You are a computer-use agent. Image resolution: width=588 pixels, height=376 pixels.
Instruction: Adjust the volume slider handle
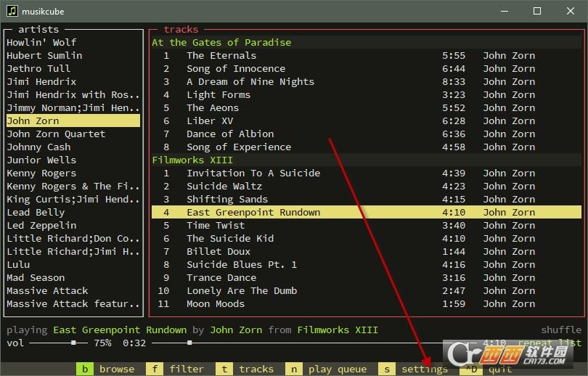(73, 343)
